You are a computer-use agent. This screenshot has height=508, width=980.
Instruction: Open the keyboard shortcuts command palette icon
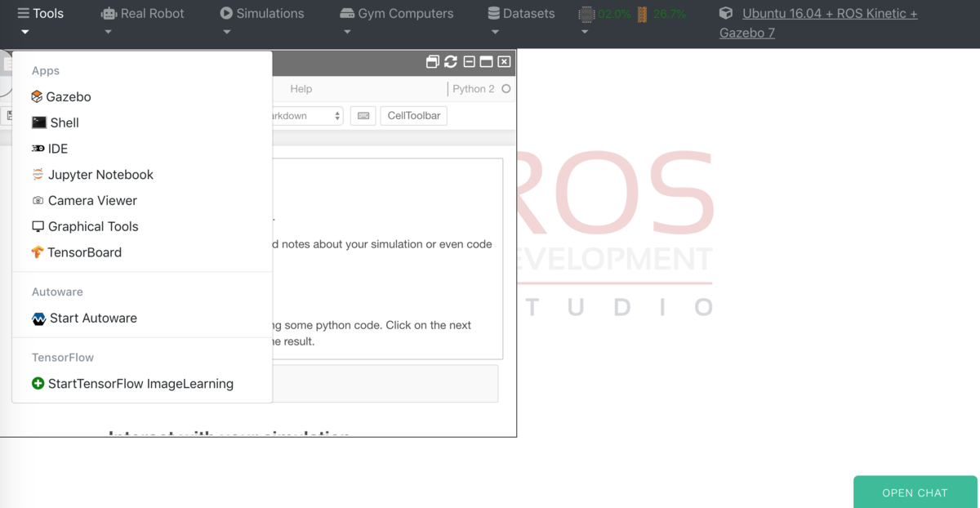(x=363, y=115)
